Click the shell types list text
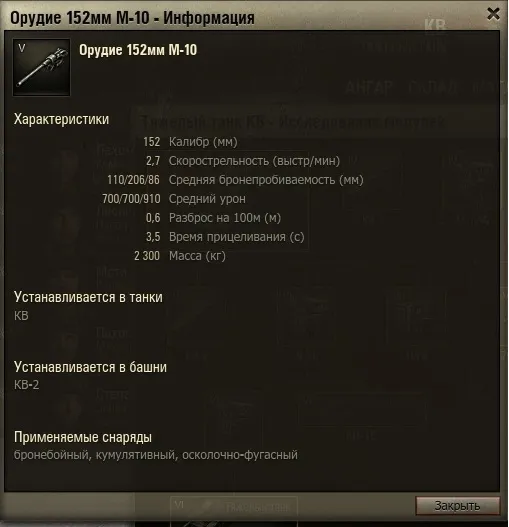This screenshot has height=527, width=509. (x=156, y=455)
